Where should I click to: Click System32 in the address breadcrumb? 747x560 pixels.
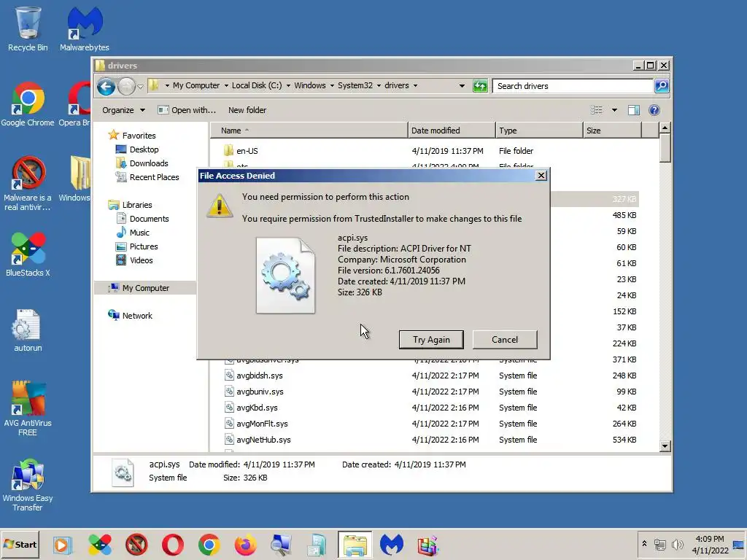pyautogui.click(x=355, y=86)
